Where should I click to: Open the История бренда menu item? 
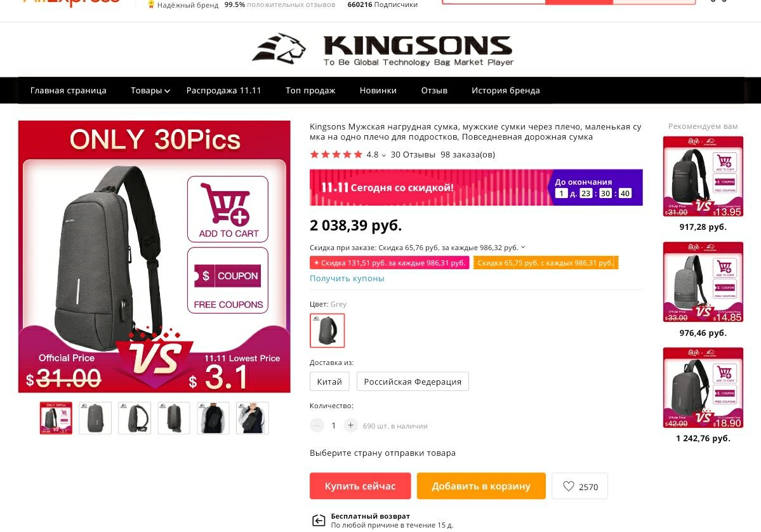coord(506,90)
